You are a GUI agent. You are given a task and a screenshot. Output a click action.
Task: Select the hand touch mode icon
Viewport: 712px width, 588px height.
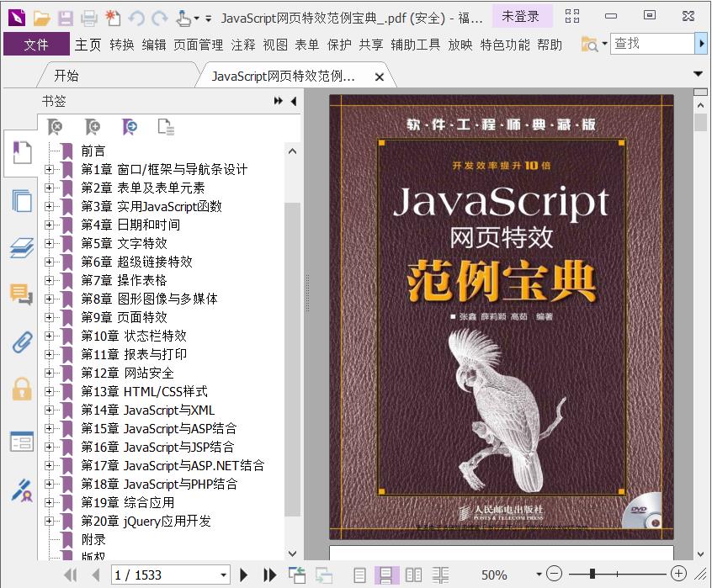pyautogui.click(x=183, y=19)
